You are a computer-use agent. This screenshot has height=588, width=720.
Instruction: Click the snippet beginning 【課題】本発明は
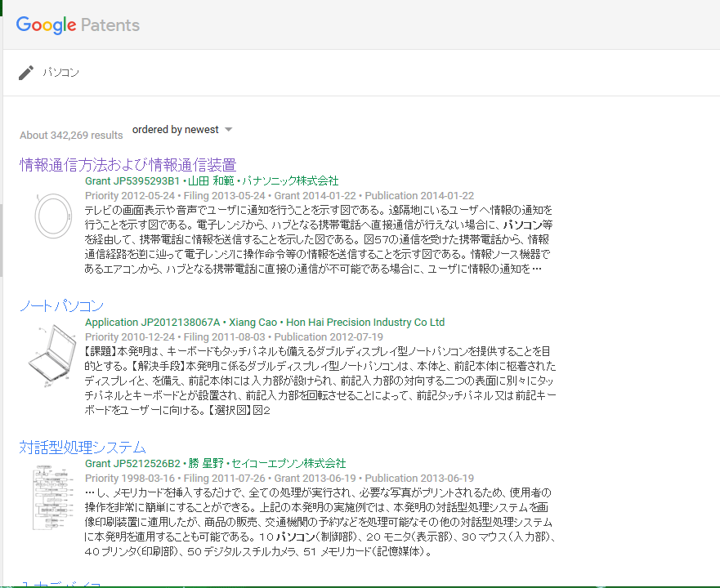click(320, 381)
